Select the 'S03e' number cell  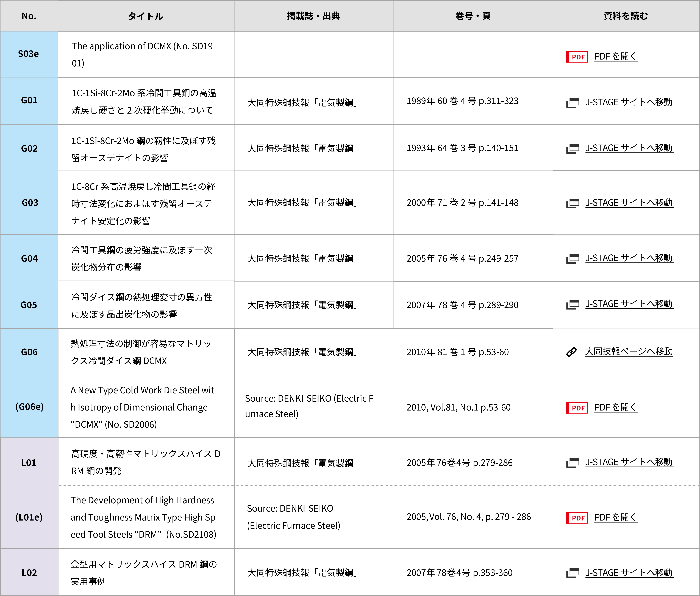(29, 54)
